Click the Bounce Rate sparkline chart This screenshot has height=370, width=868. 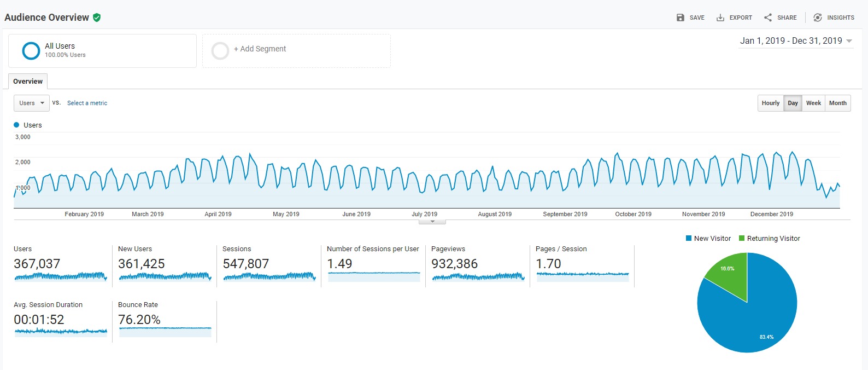coord(165,332)
